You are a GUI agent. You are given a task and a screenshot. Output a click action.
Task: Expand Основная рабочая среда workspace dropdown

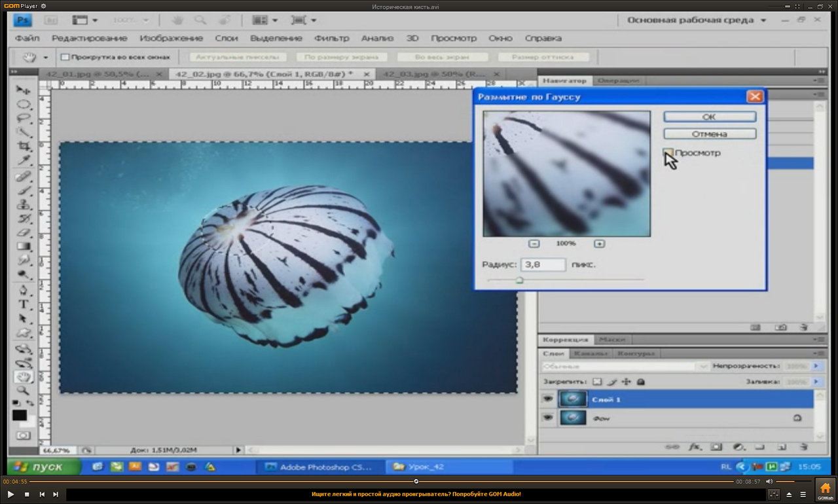pyautogui.click(x=763, y=20)
